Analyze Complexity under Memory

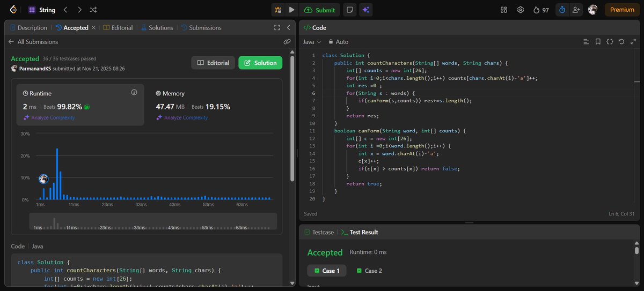pyautogui.click(x=182, y=117)
